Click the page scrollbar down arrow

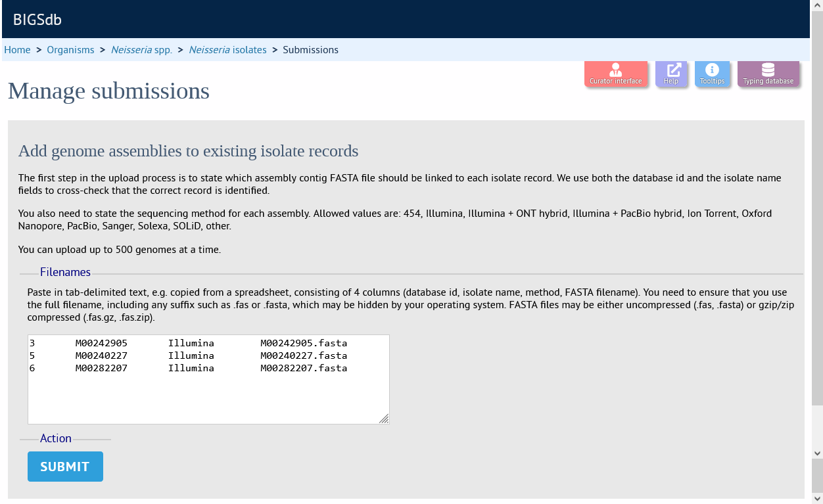pos(817,453)
